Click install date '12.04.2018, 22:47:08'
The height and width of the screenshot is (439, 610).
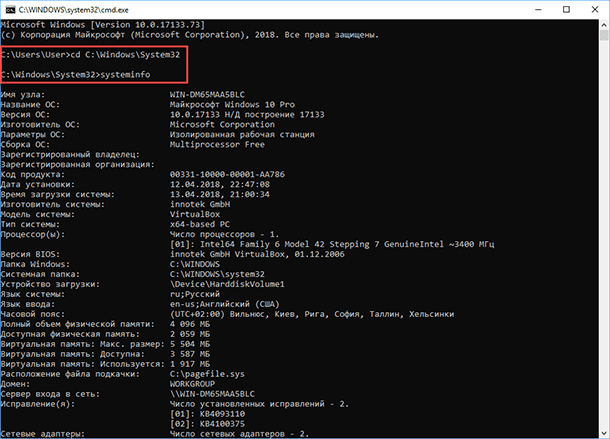tap(220, 184)
